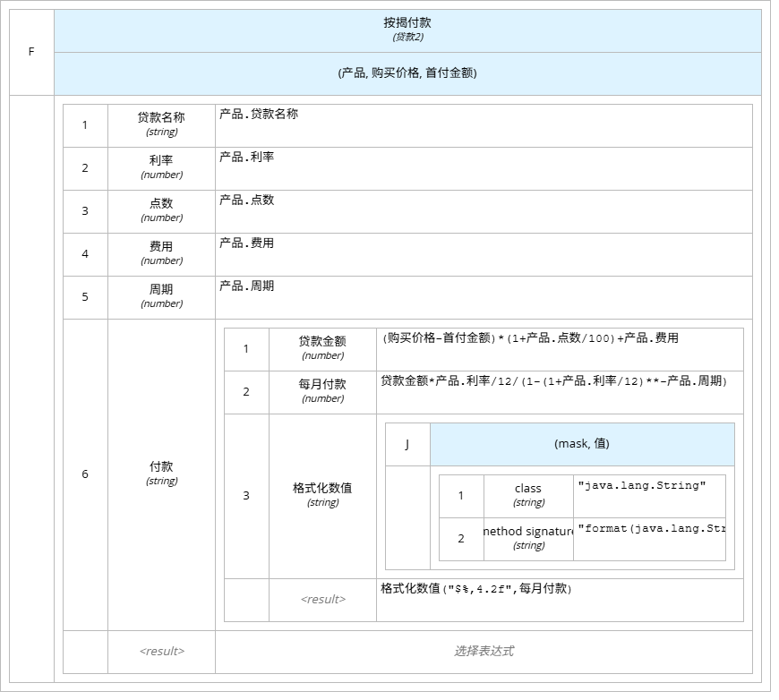The width and height of the screenshot is (779, 700).
Task: Edit parameters (产品, 购买价格, 首付金额)
Action: (407, 73)
